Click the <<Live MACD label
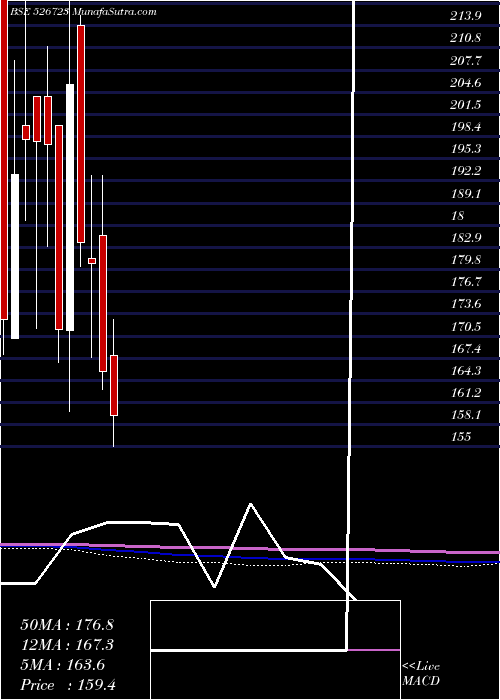The height and width of the screenshot is (700, 500). tap(421, 674)
